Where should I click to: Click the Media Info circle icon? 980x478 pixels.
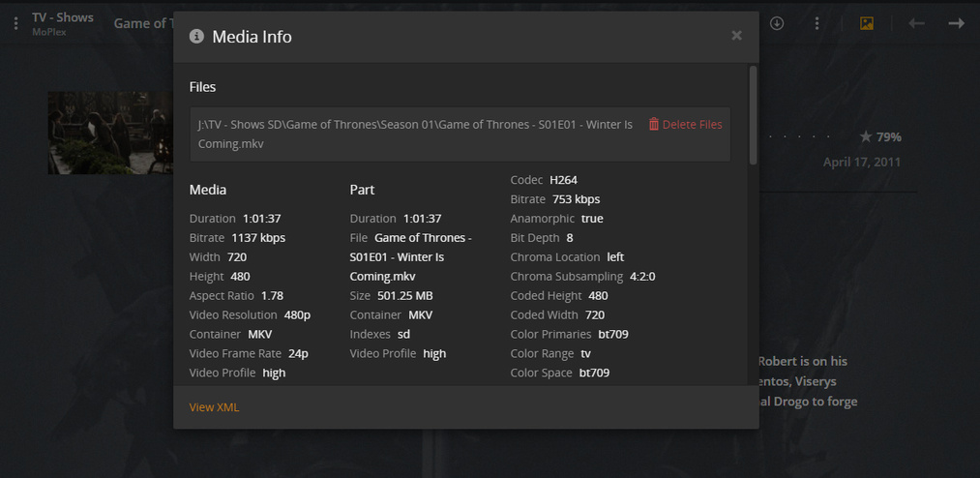[196, 37]
